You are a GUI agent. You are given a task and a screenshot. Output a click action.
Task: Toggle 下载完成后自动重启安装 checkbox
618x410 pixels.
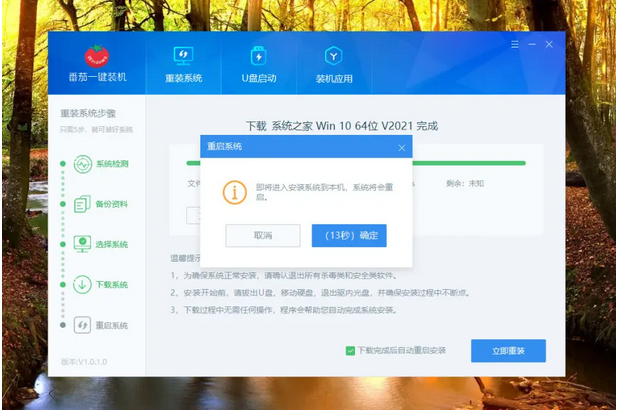pos(350,350)
